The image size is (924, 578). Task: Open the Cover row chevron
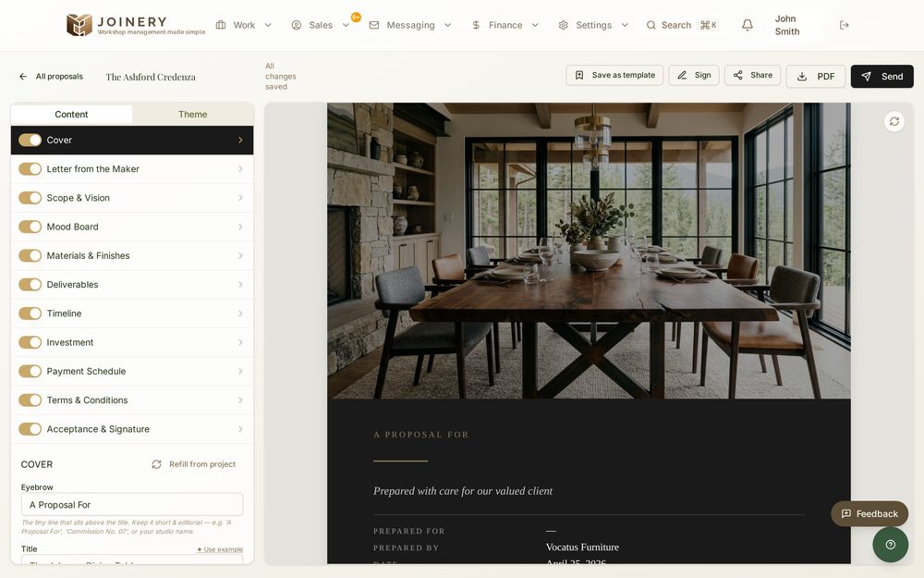[x=240, y=140]
